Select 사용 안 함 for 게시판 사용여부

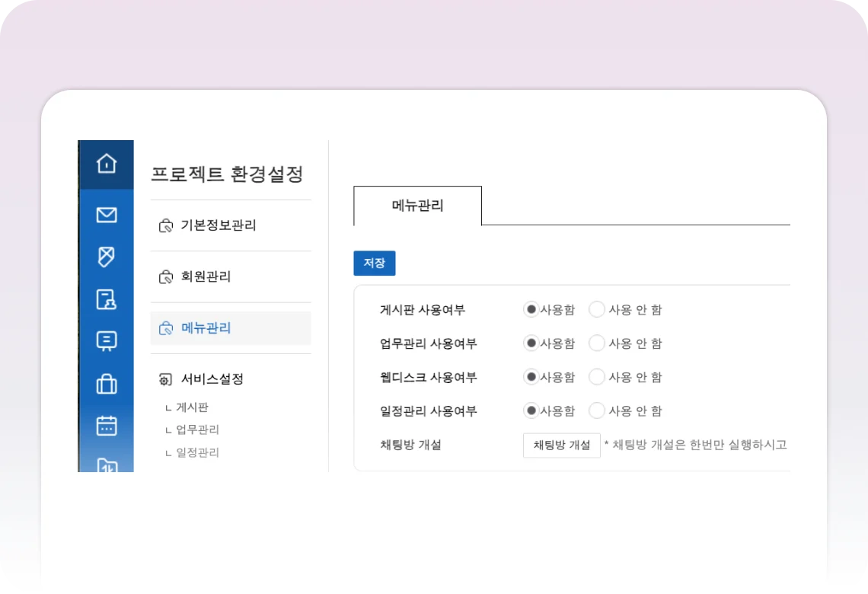point(597,309)
